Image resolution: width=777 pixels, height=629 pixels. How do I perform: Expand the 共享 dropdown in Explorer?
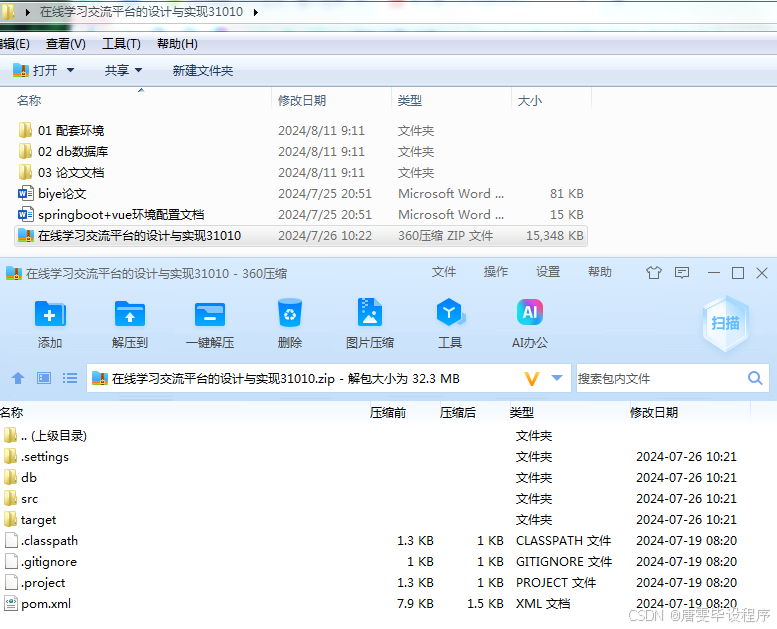click(x=138, y=70)
